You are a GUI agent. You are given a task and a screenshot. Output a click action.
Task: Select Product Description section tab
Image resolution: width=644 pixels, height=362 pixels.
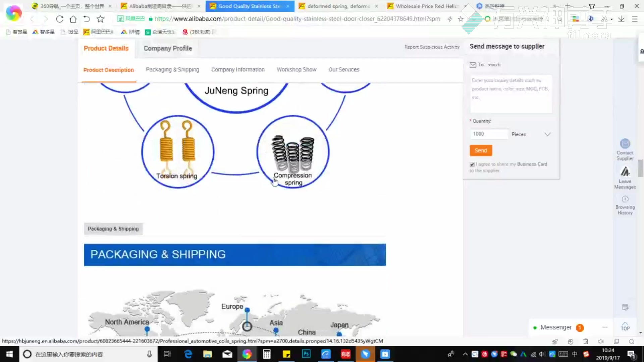coord(108,70)
